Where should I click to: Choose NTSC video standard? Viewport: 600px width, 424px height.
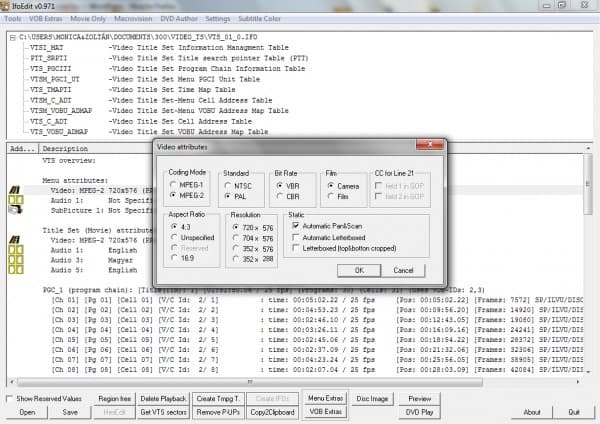click(x=228, y=185)
